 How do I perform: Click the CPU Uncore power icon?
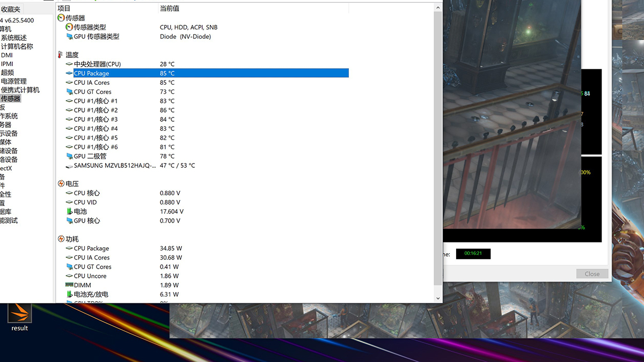(69, 276)
